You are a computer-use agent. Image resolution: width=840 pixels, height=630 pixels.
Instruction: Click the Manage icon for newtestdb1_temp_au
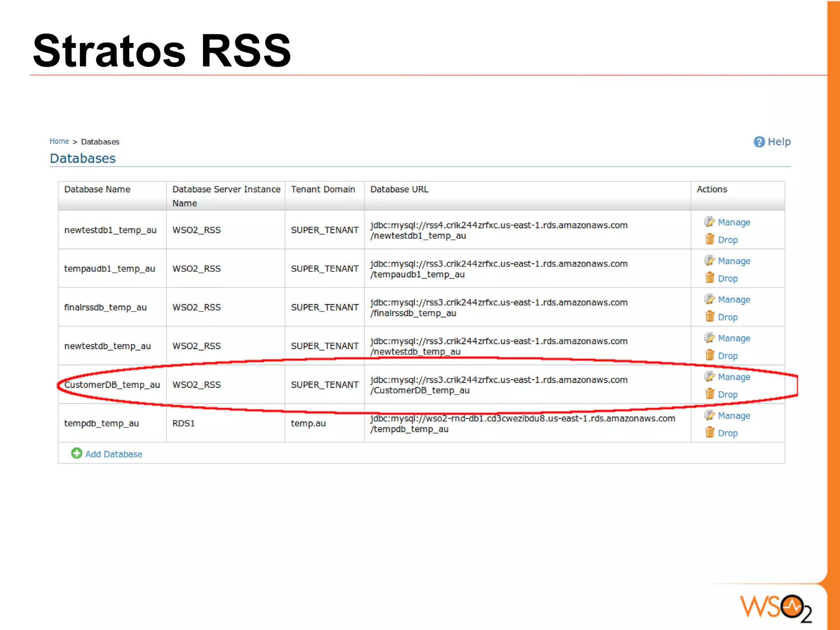coord(710,222)
